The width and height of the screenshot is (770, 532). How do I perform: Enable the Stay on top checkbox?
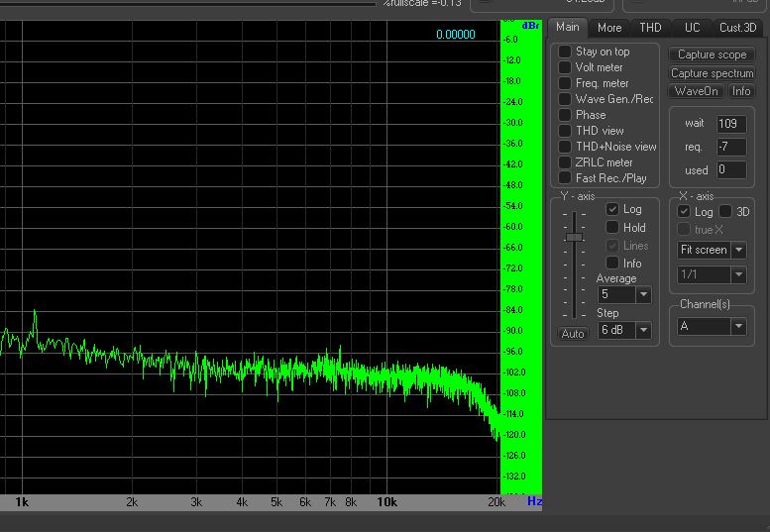click(x=565, y=52)
